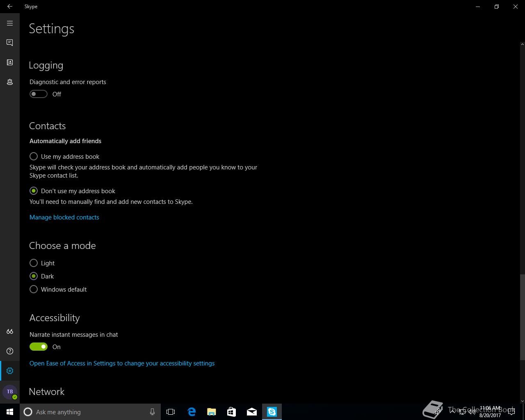Click the Cortana circle icon
The width and height of the screenshot is (525, 420).
pos(28,412)
